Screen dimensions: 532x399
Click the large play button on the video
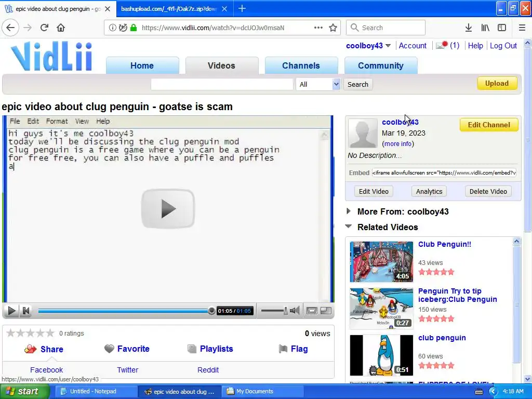click(168, 209)
